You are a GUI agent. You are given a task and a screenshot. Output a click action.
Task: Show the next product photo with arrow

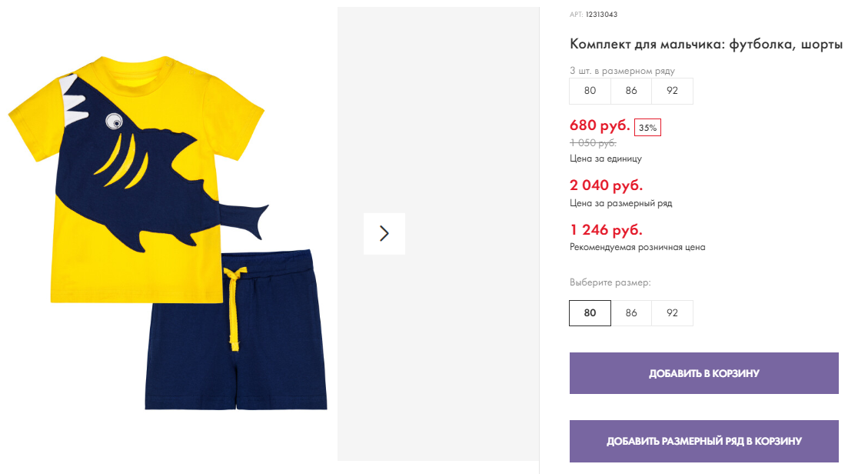click(384, 234)
